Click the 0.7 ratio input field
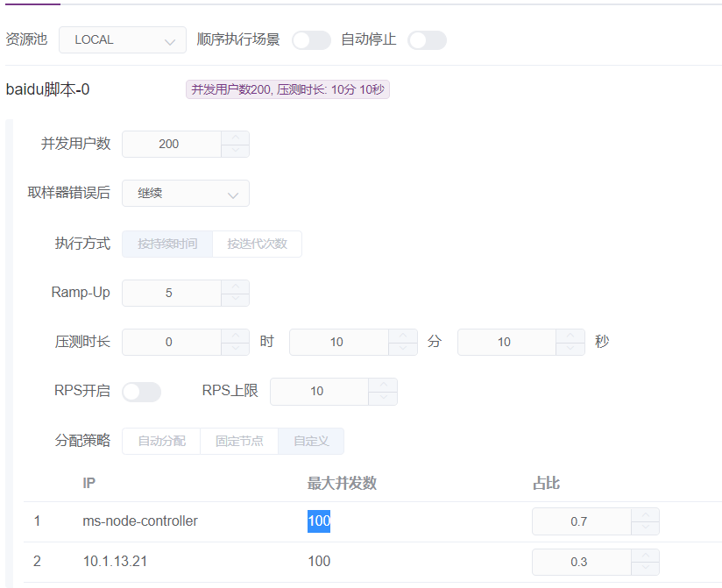The width and height of the screenshot is (722, 588). 581,521
